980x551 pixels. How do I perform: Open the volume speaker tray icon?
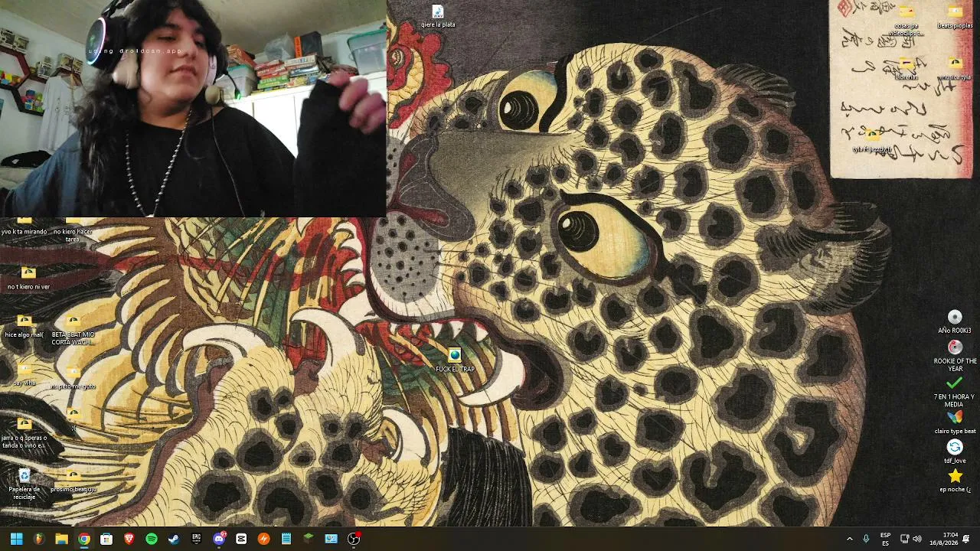click(x=917, y=539)
